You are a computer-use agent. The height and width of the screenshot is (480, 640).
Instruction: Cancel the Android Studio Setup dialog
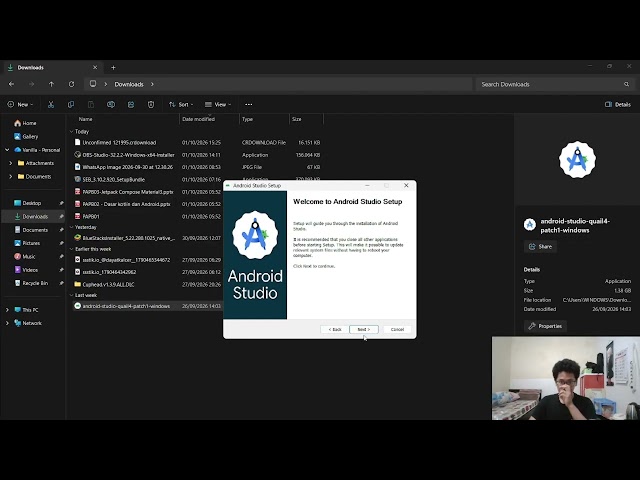point(397,329)
